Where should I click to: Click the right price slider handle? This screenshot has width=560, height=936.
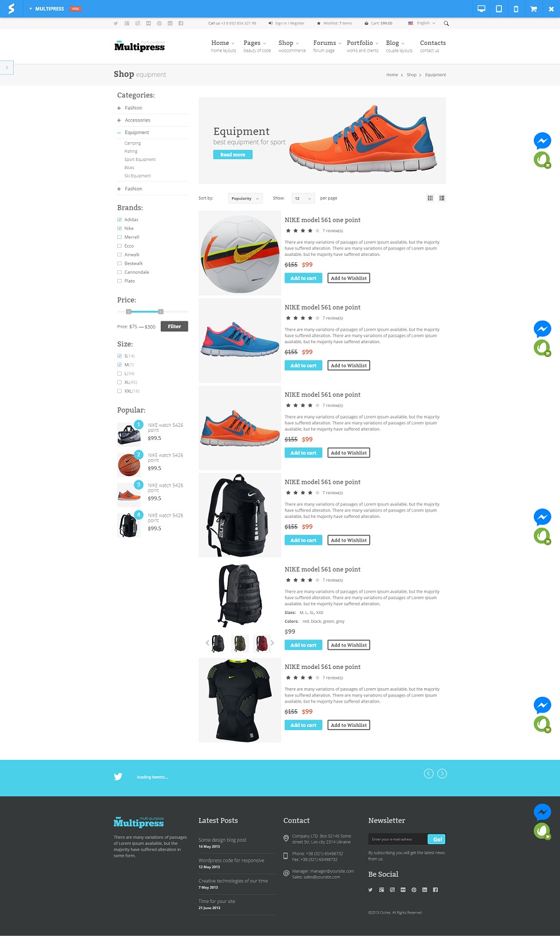160,311
